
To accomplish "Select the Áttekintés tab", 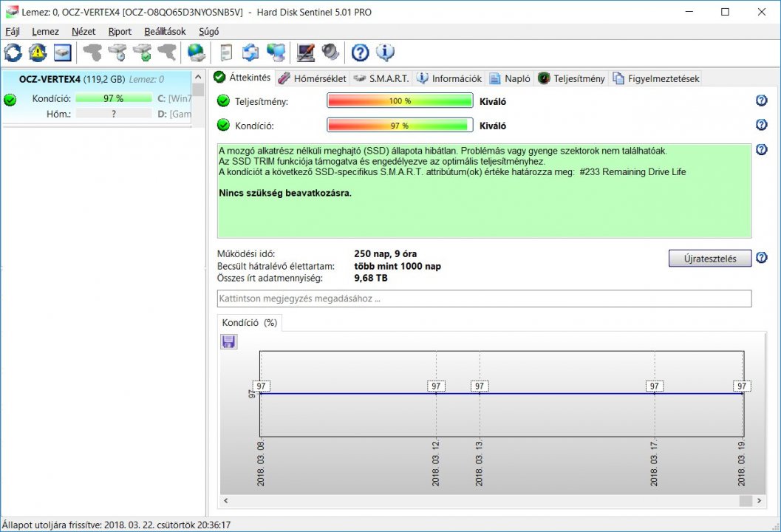I will (242, 77).
